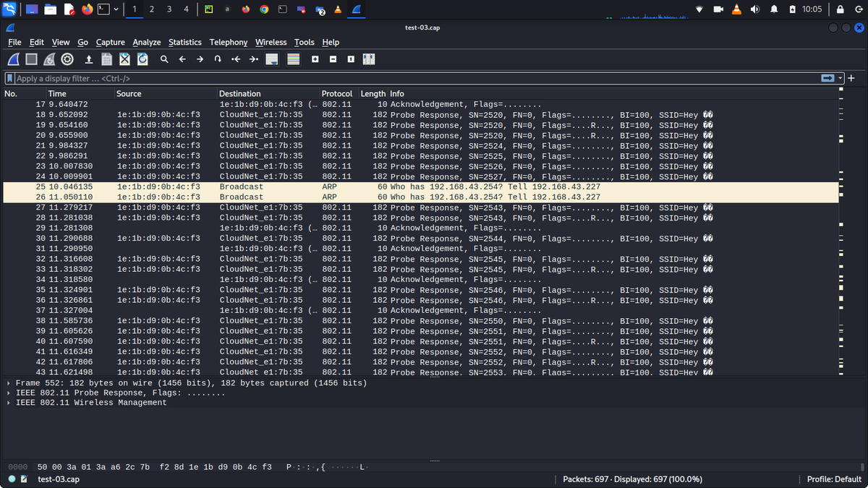Save this capture file toolbar icon
This screenshot has width=868, height=488.
(106, 59)
